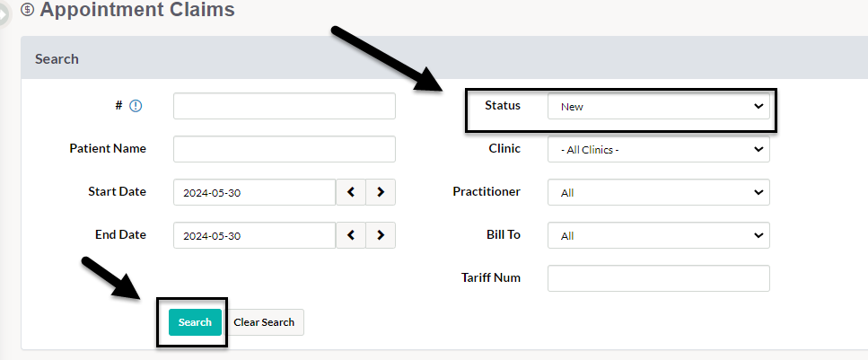Click the Search panel header bar
868x360 pixels.
tap(444, 58)
